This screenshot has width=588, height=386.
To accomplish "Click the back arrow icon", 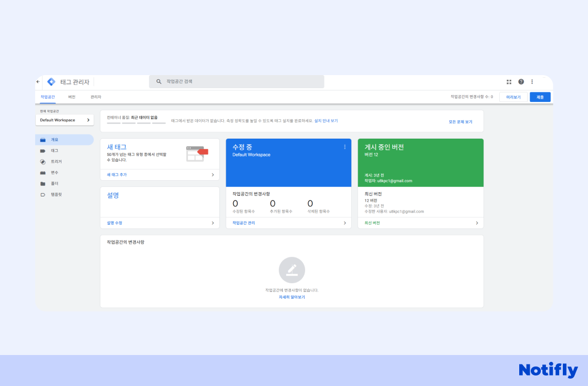I will (38, 82).
